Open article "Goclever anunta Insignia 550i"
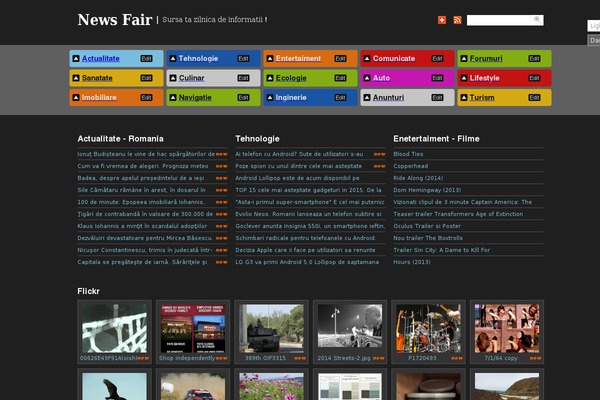 [x=310, y=226]
